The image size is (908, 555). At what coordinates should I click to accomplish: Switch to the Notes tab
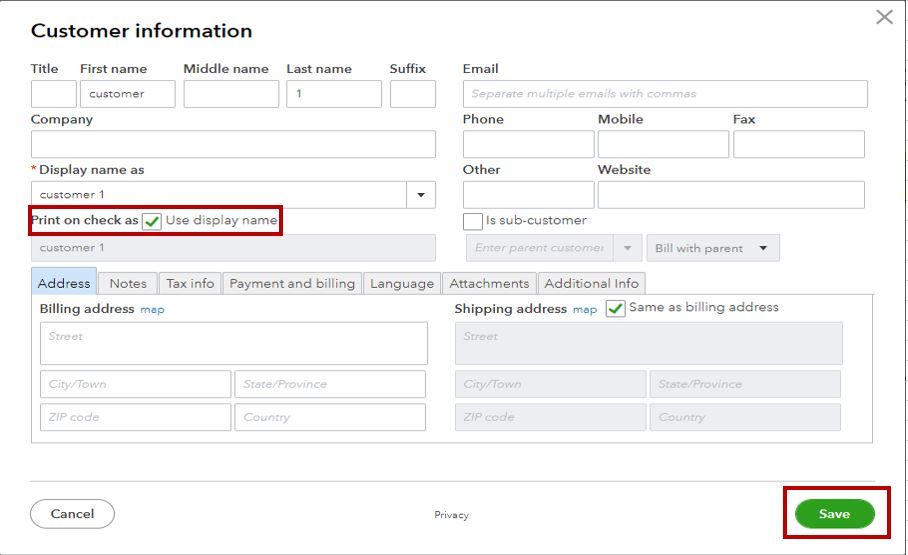(x=128, y=283)
